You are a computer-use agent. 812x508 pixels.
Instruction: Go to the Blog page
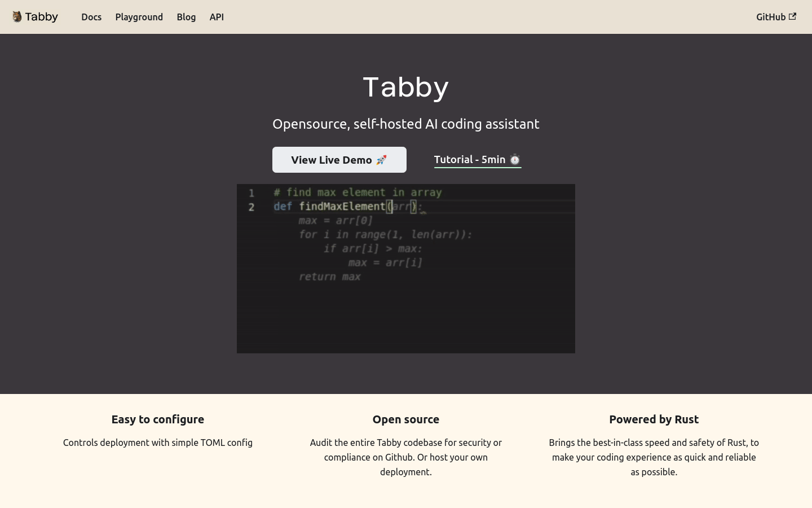[x=186, y=17]
